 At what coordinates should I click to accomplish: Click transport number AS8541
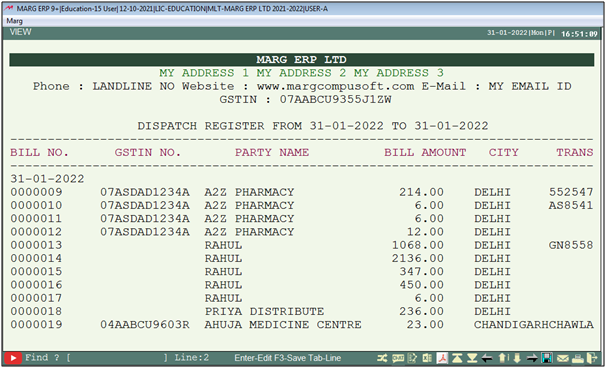point(571,205)
